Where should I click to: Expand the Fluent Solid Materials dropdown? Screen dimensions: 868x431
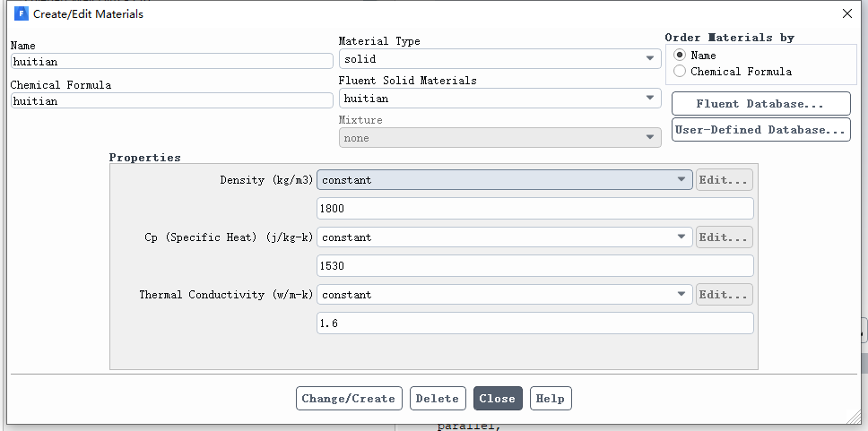[499, 99]
